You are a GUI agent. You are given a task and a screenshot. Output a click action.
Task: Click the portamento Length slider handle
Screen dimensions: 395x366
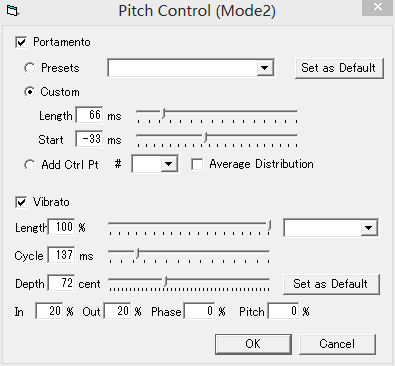(163, 114)
